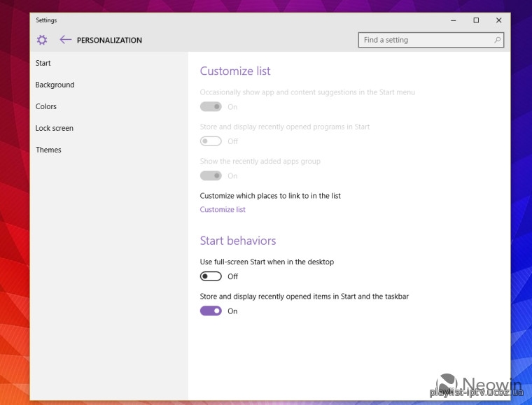The width and height of the screenshot is (532, 405).
Task: Click the Start behaviors heading
Action: tap(238, 241)
